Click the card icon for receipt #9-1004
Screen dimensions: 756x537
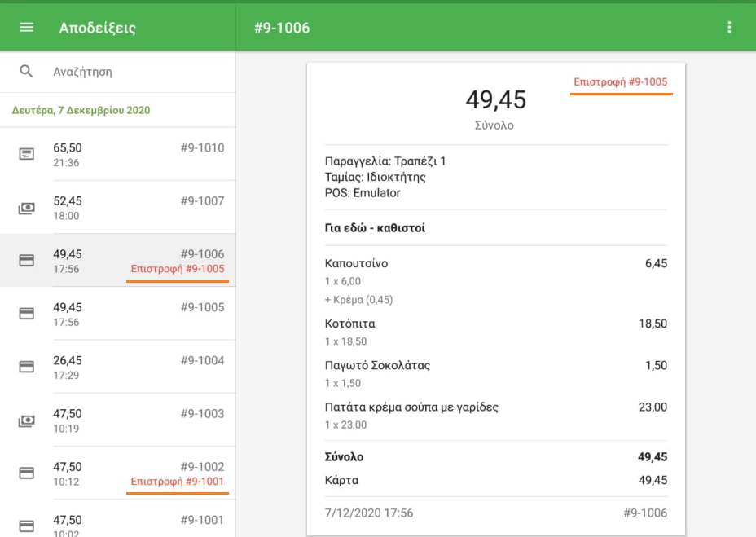pyautogui.click(x=26, y=367)
